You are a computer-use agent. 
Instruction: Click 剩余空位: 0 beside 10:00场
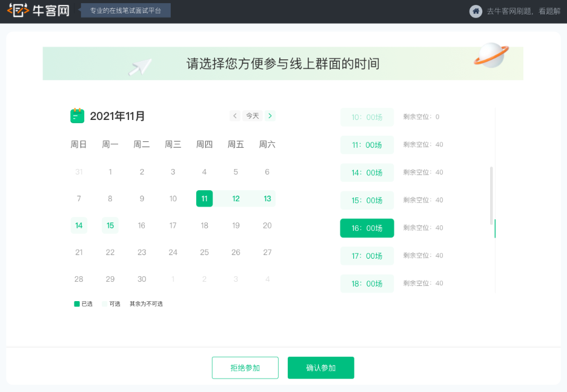coord(421,117)
